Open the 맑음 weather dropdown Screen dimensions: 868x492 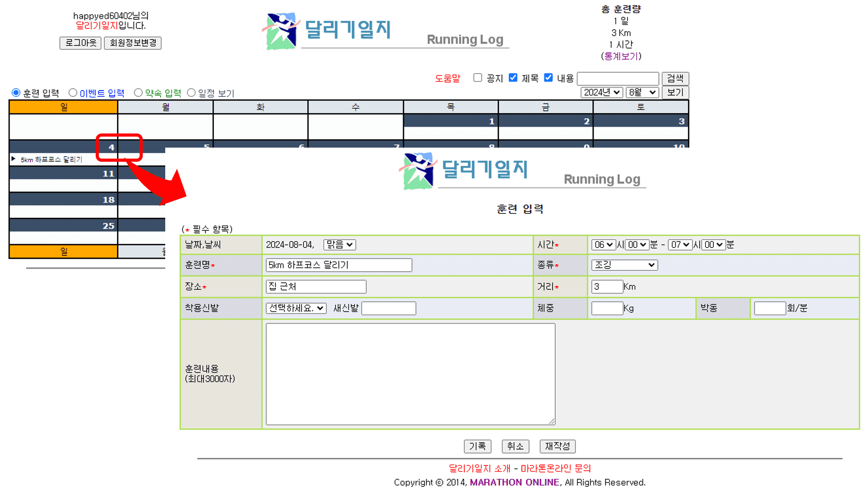coord(339,244)
